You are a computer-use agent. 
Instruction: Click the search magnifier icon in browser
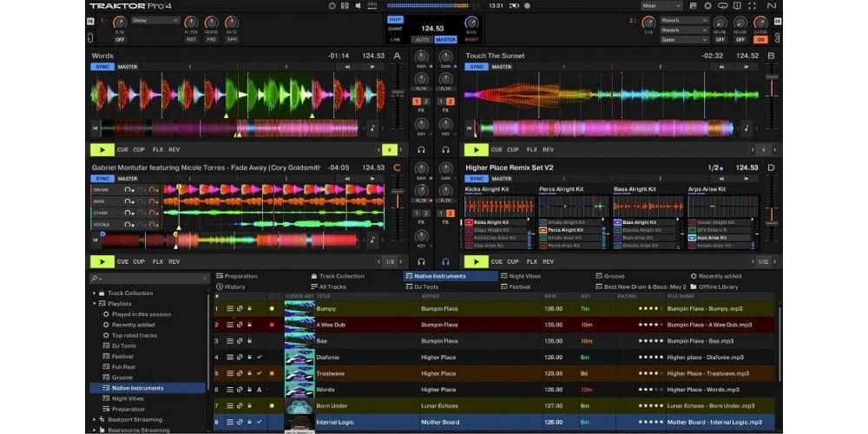coord(95,279)
